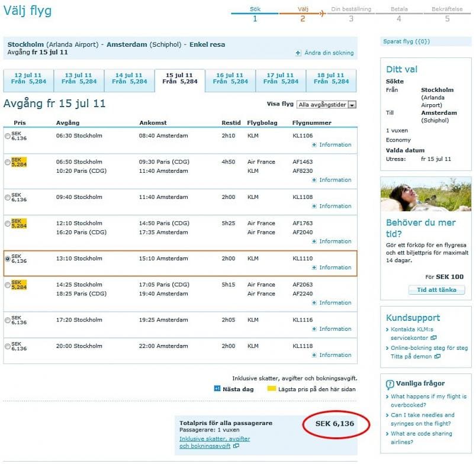Click plus icon beside Ändra din sökning
Screen dimensions: 476x464
pos(298,53)
